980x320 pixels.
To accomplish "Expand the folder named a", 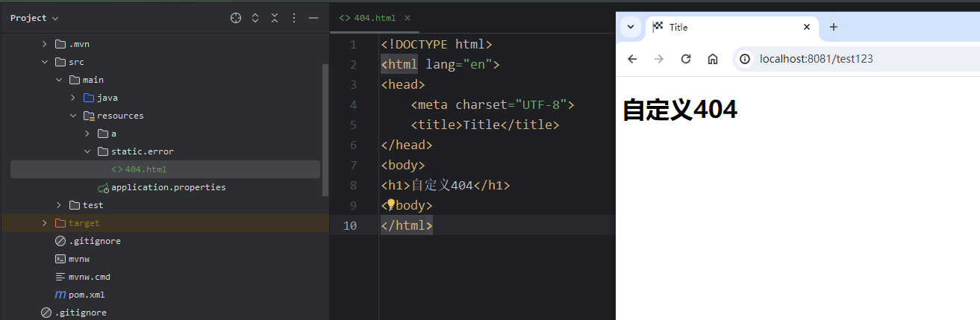I will (x=87, y=134).
